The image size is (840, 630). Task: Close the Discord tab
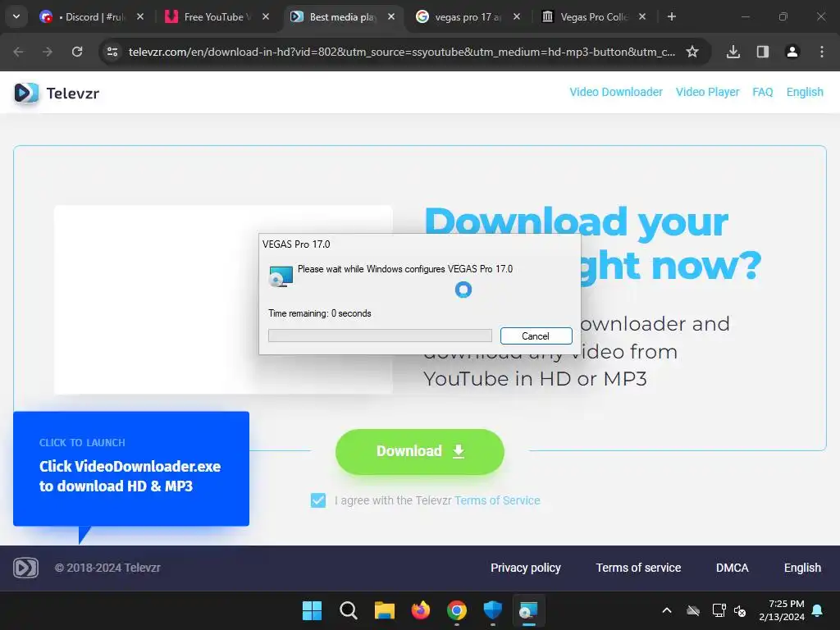pos(139,16)
